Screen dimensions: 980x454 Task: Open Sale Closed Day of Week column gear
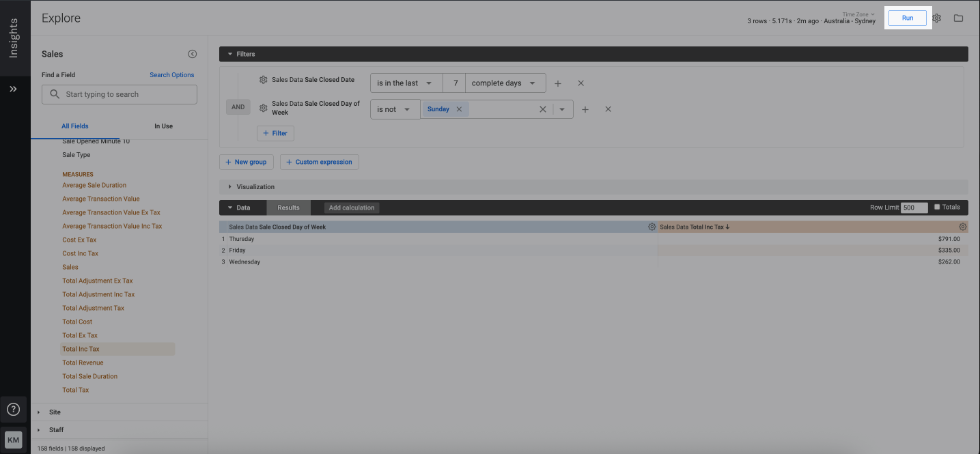(652, 227)
